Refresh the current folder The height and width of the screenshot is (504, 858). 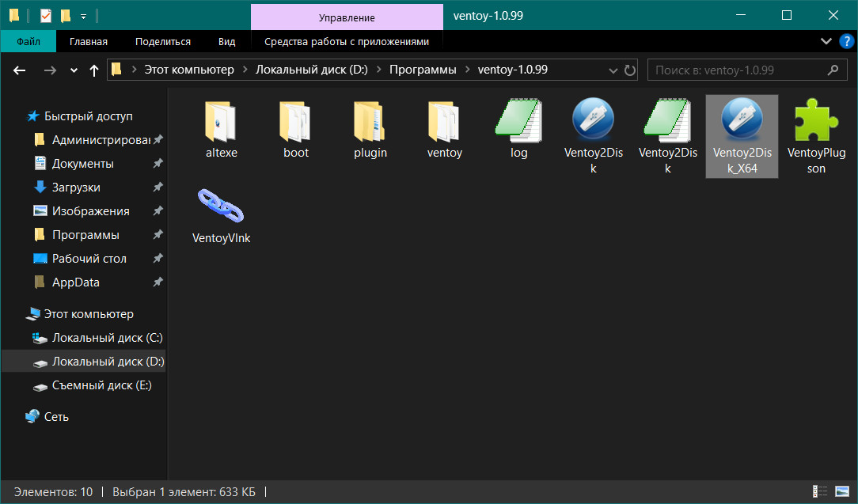coord(630,70)
